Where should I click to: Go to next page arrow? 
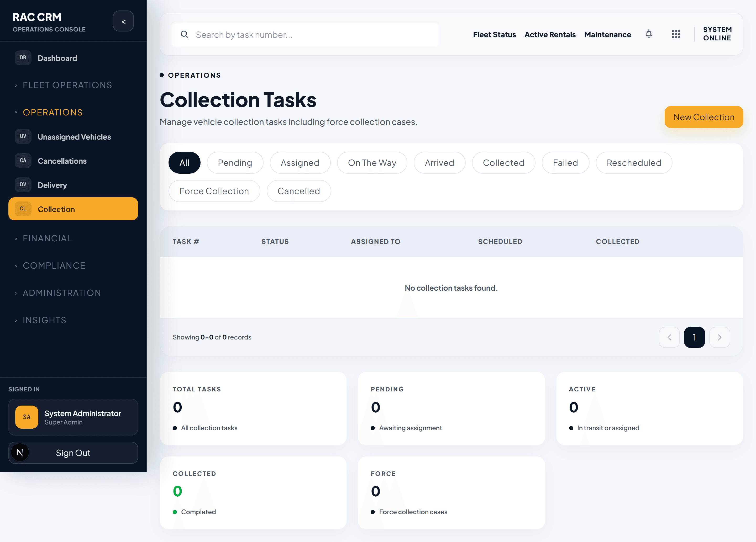coord(720,337)
